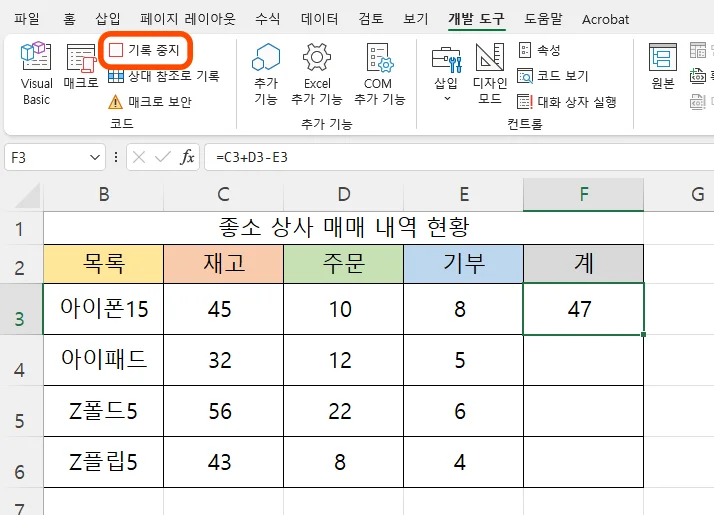Select the 주문 cell with value 22
This screenshot has height=515, width=714.
point(343,411)
